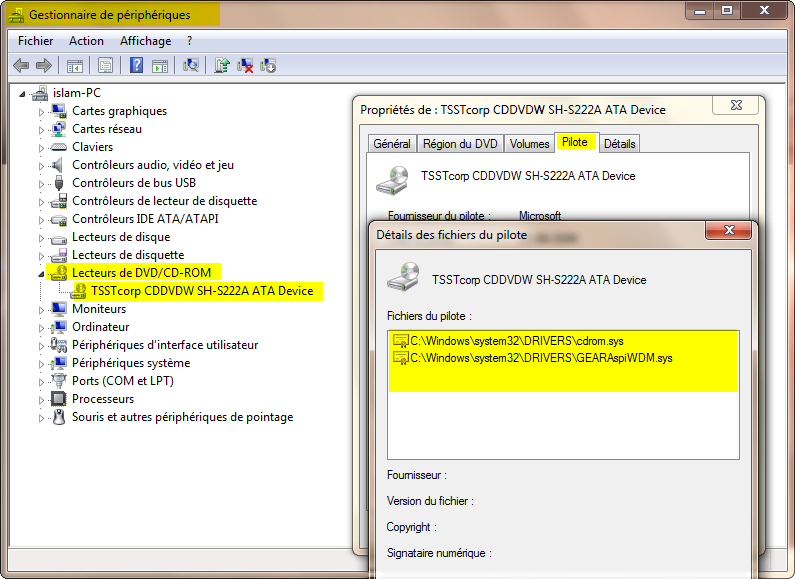Click the blue Help question mark icon

(136, 66)
